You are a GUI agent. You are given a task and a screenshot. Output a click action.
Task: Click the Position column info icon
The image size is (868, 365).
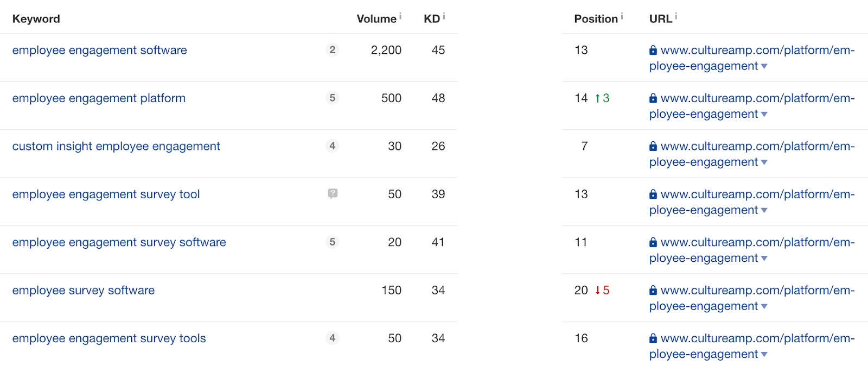622,16
